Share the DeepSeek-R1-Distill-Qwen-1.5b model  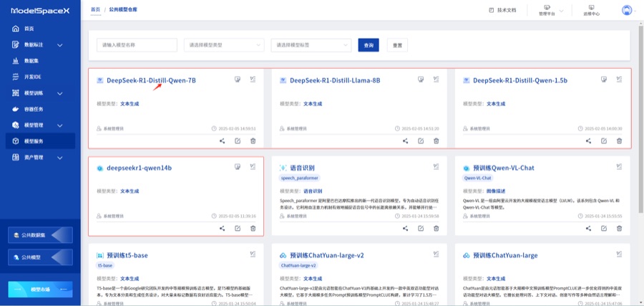pos(589,140)
